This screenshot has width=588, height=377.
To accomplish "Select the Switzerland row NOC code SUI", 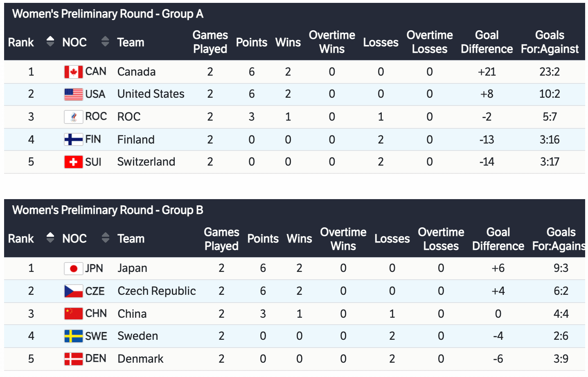I will (x=93, y=162).
